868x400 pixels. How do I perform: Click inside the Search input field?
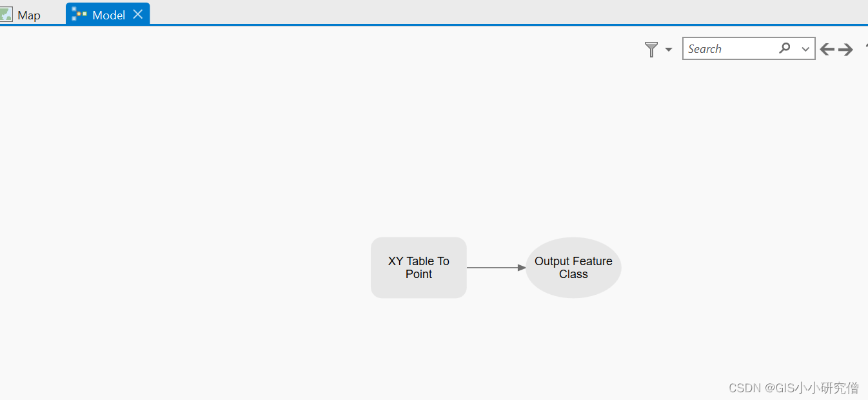coord(729,48)
